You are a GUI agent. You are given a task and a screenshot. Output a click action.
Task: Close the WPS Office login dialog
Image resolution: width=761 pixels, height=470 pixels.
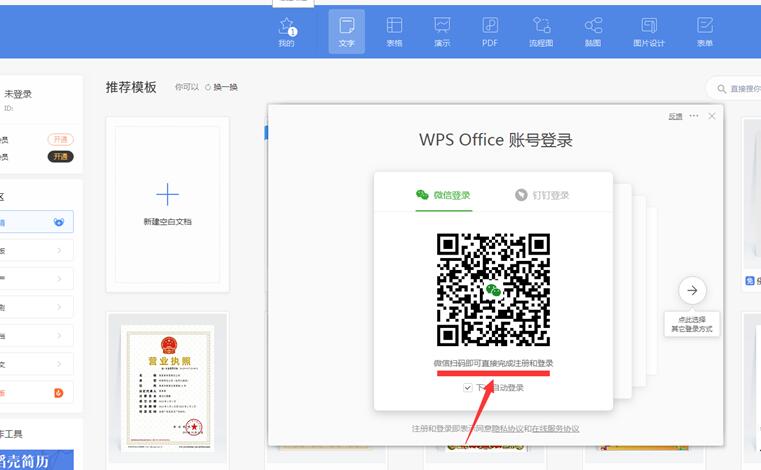(x=711, y=116)
